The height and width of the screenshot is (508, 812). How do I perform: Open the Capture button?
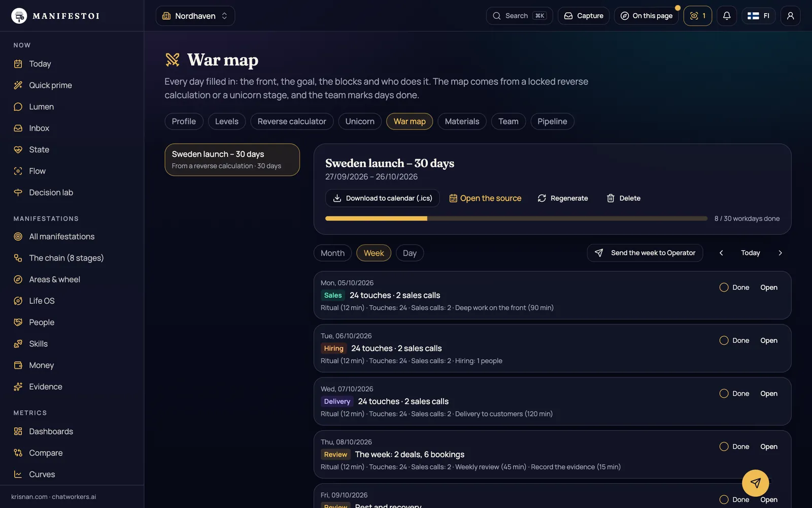(x=584, y=16)
